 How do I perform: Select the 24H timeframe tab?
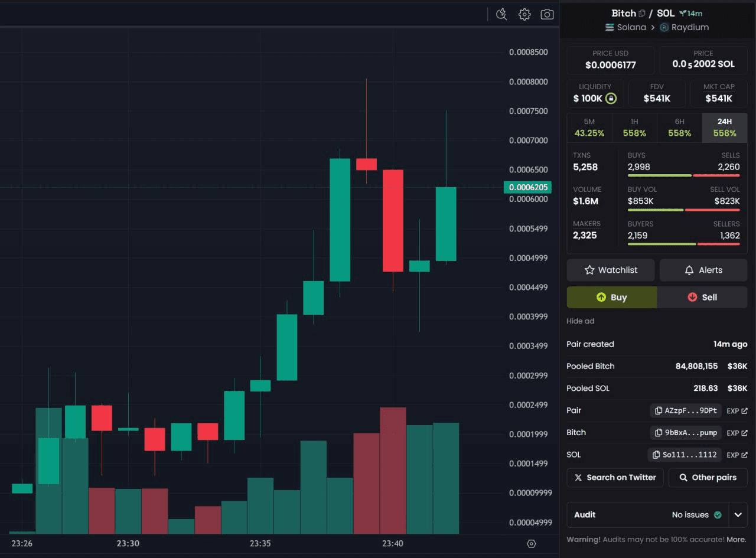point(725,128)
